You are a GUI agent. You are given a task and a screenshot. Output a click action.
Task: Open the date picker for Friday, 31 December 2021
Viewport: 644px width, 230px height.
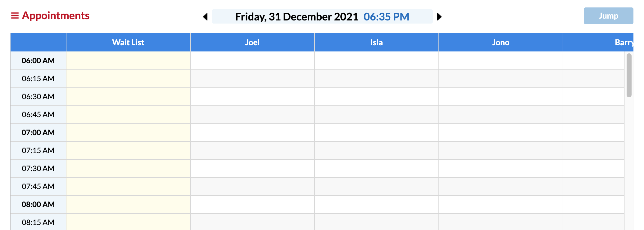pos(297,17)
